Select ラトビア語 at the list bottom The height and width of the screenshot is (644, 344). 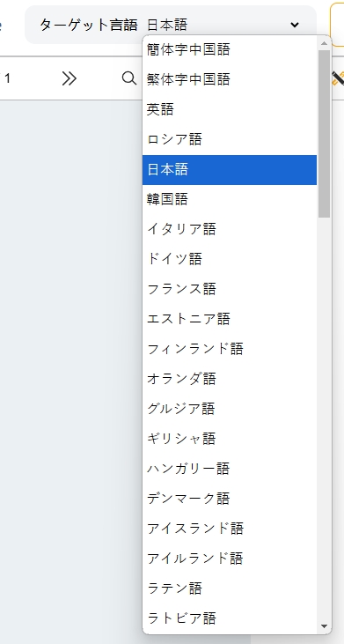tap(230, 618)
